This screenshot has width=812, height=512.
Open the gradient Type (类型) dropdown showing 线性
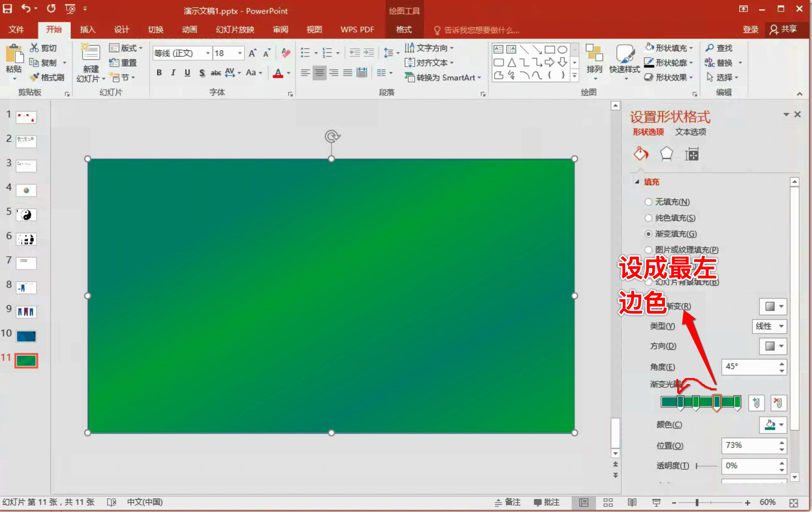(769, 326)
